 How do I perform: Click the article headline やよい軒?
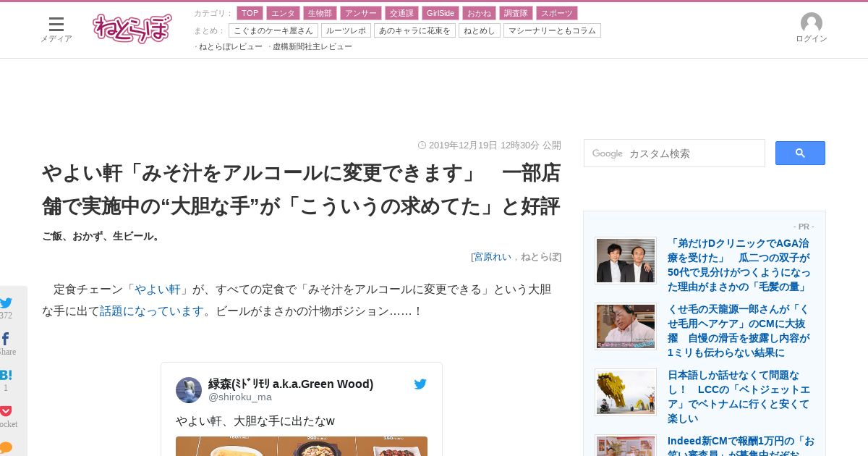click(301, 190)
